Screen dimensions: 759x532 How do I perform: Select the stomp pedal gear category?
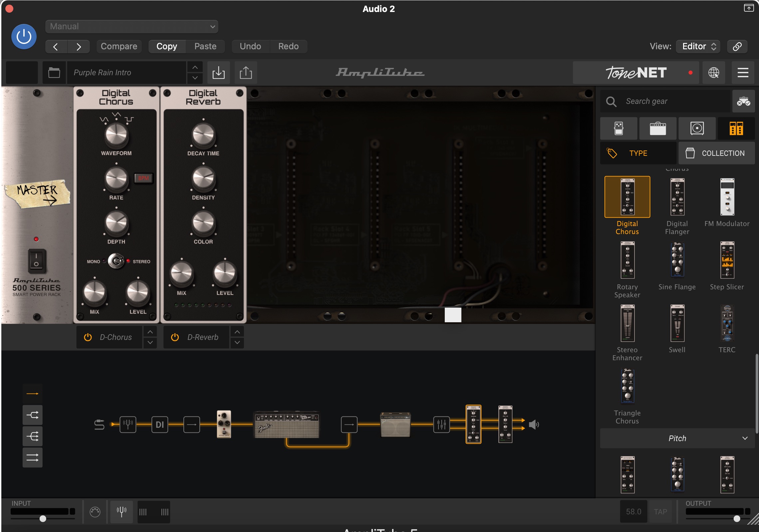[619, 129]
